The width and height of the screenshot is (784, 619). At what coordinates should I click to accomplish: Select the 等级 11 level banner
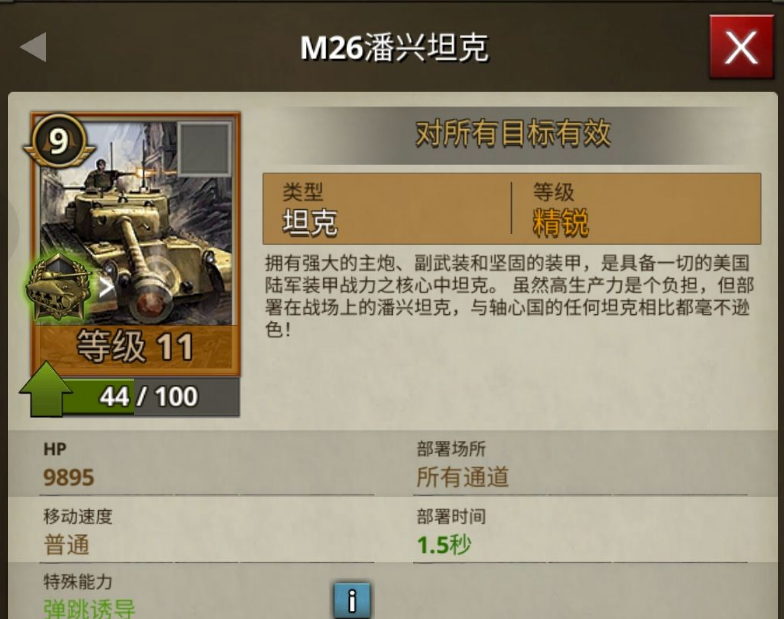136,347
